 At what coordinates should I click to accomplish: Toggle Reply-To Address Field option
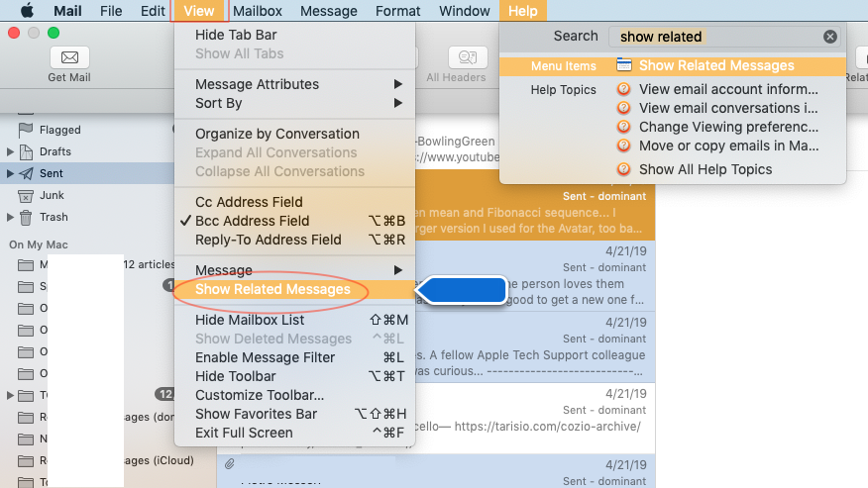point(294,240)
